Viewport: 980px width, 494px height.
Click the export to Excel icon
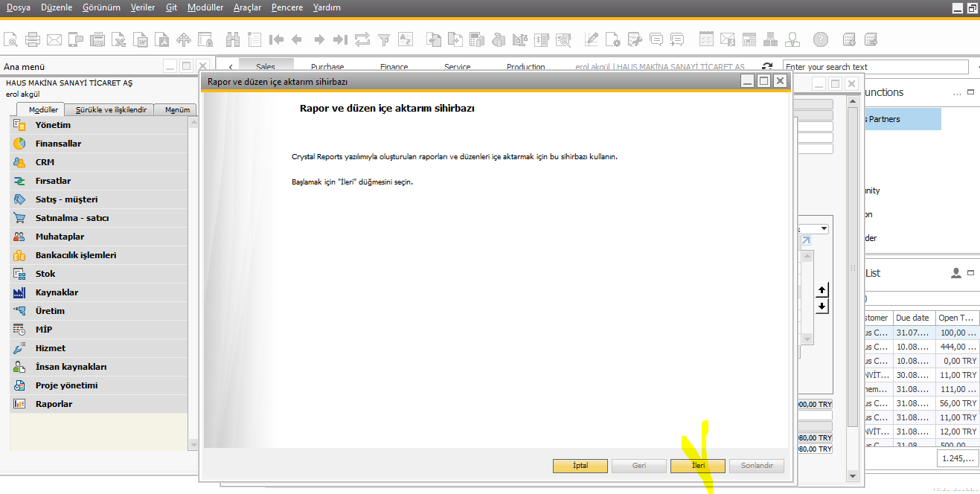(x=119, y=39)
